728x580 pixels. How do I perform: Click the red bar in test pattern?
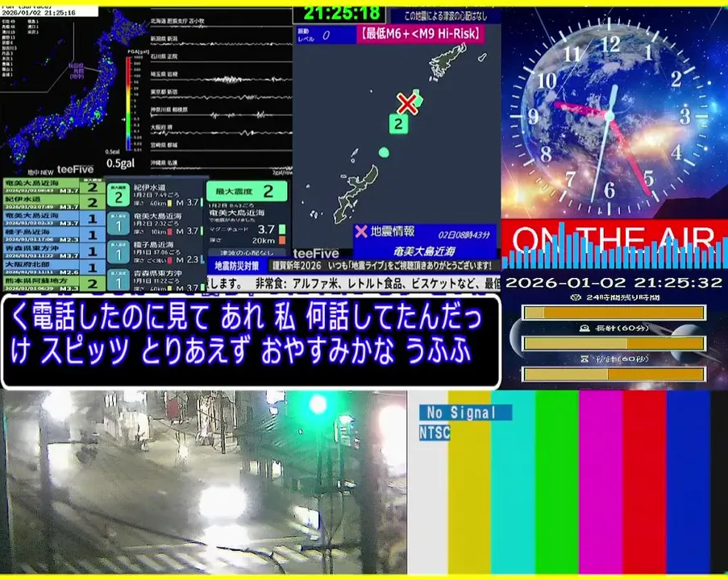point(644,483)
